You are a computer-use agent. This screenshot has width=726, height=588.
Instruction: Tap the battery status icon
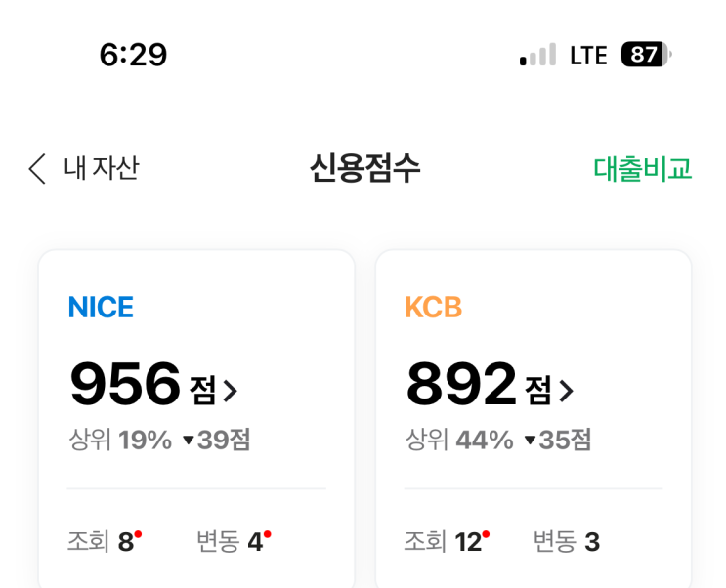pyautogui.click(x=645, y=55)
